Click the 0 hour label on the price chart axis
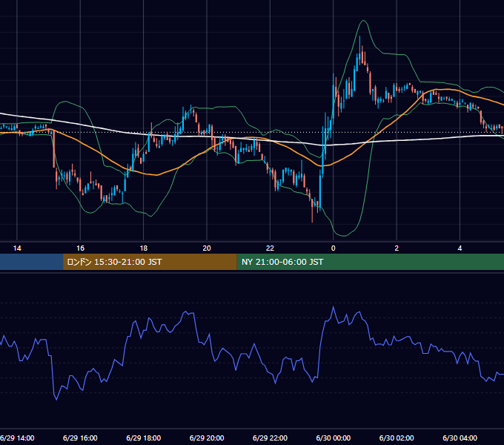The width and height of the screenshot is (504, 445). pyautogui.click(x=334, y=248)
